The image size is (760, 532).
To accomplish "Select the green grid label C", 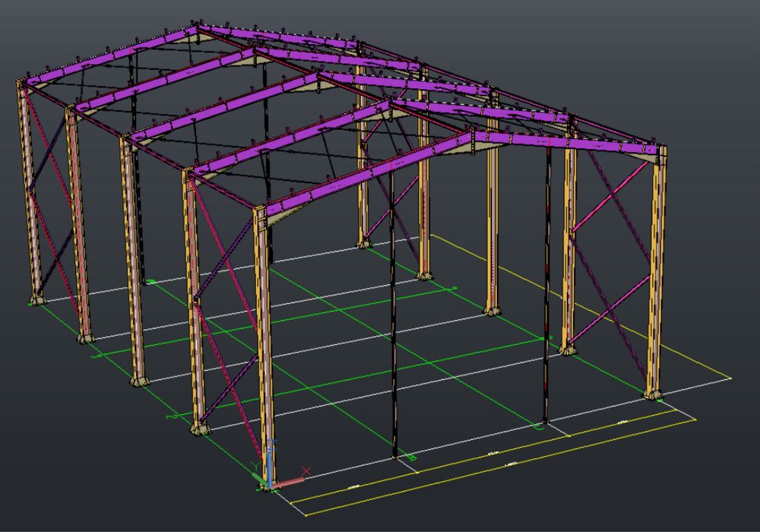I will pos(538,427).
